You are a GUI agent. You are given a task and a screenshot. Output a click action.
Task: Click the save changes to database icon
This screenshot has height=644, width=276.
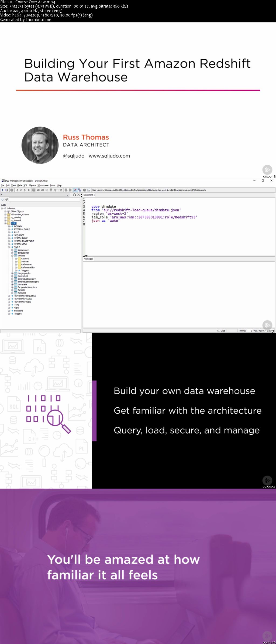pyautogui.click(x=34, y=190)
